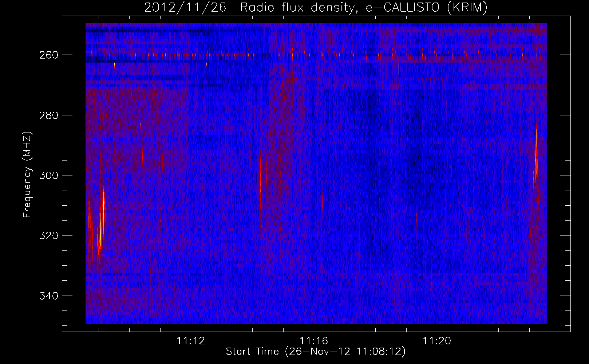Screen dimensions: 589x364
Task: Click the burst at the right edge near 295 MHz
Action: tap(536, 157)
